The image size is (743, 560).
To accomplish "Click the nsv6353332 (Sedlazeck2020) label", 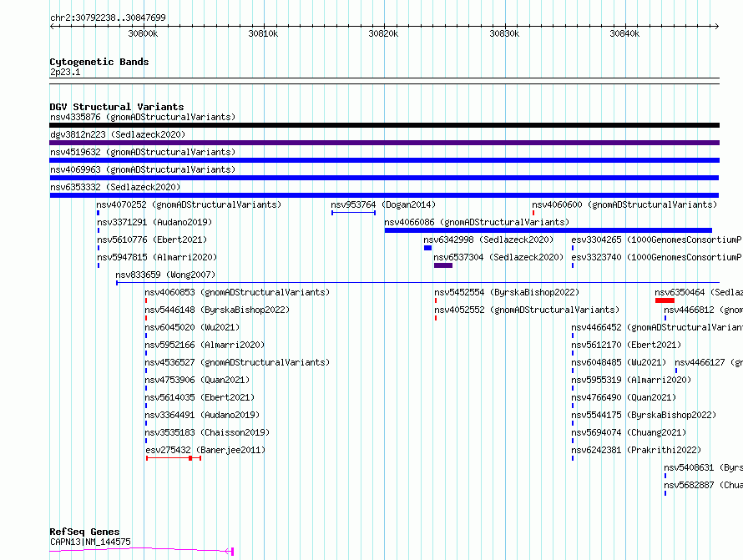I will point(115,187).
